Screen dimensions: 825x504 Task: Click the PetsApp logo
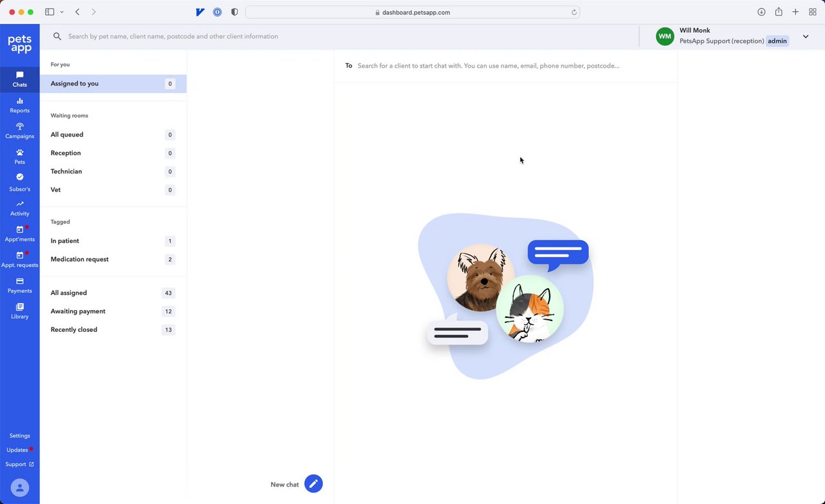(x=19, y=44)
